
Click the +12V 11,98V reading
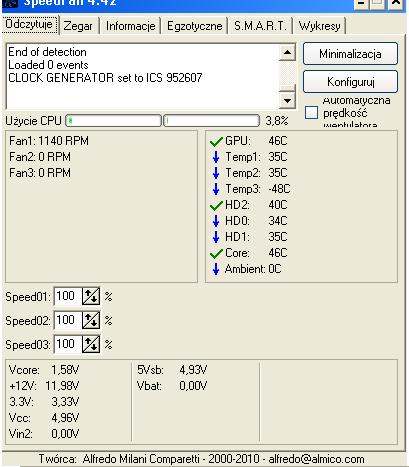44,386
